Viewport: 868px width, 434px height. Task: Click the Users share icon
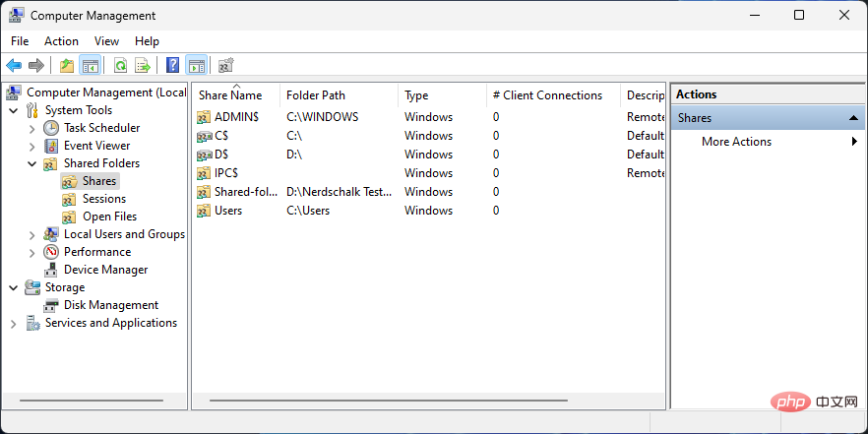pos(205,211)
